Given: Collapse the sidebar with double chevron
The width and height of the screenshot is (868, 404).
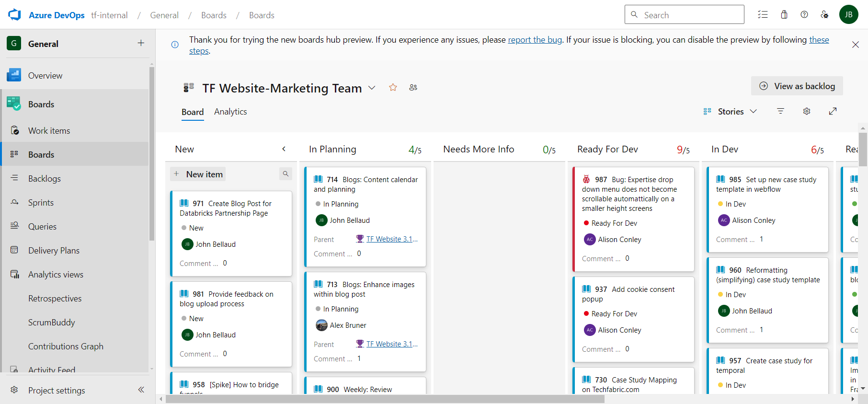Looking at the screenshot, I should (141, 390).
